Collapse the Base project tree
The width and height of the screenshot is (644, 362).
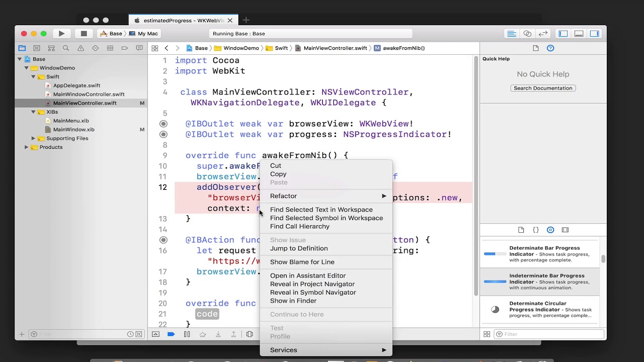tap(19, 59)
